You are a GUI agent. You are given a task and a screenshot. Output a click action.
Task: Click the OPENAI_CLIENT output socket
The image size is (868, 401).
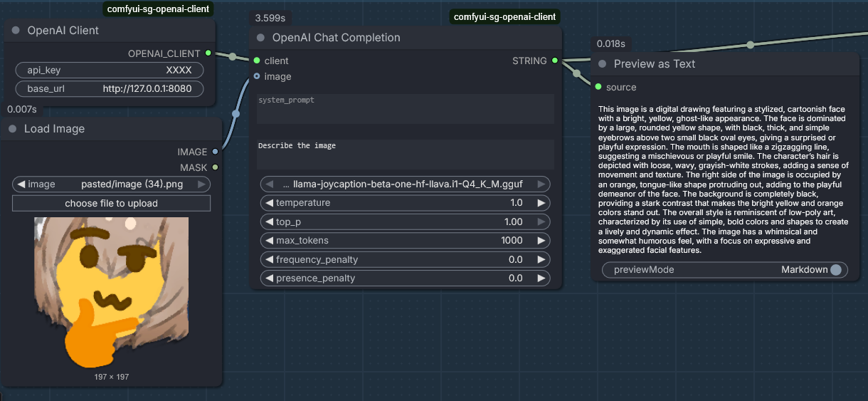208,53
